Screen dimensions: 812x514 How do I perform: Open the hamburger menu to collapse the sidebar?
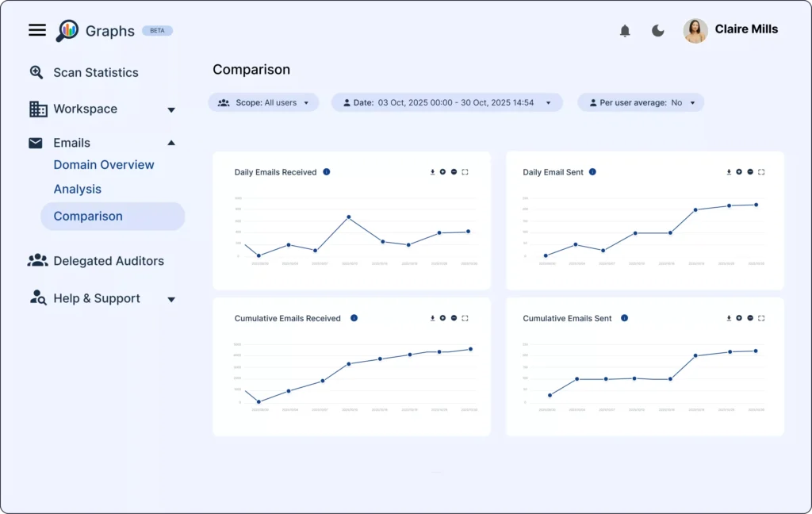[x=36, y=29]
